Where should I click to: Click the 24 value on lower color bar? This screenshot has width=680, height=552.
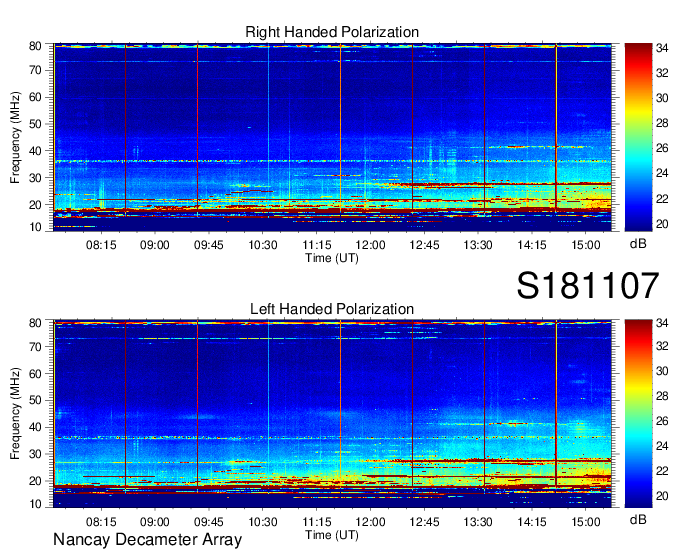pyautogui.click(x=662, y=446)
